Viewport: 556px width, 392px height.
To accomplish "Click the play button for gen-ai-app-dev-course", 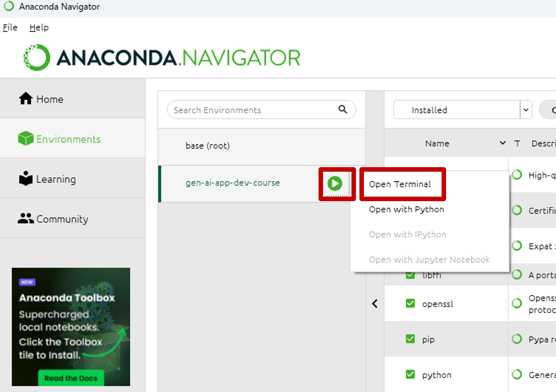I will click(x=336, y=183).
